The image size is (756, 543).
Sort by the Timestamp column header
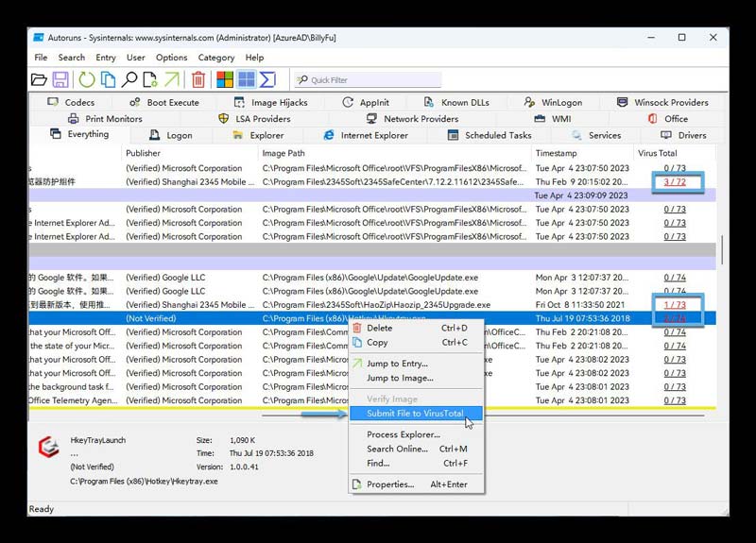582,153
